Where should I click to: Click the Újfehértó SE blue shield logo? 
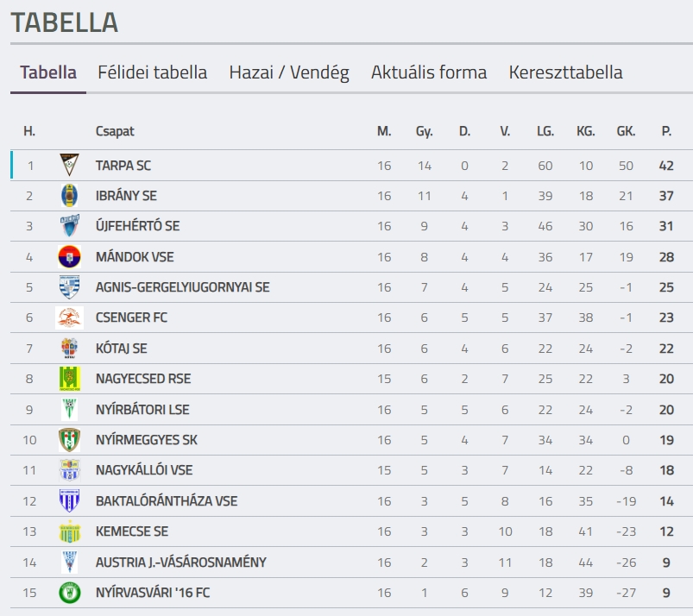[x=69, y=226]
